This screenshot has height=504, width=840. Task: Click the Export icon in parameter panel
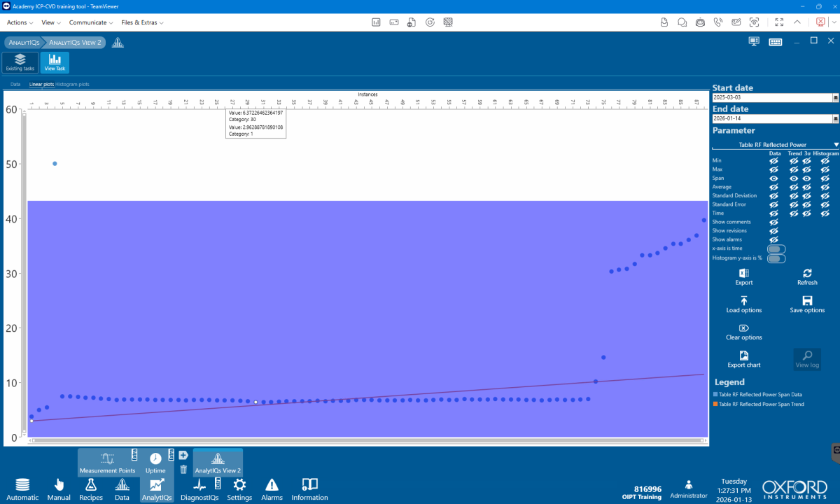tap(744, 273)
